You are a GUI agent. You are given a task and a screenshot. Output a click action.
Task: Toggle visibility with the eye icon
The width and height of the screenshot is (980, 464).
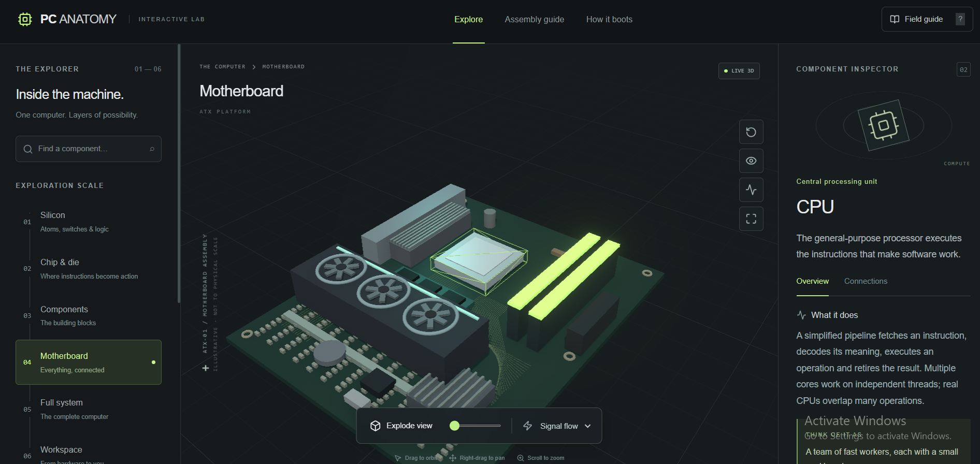(751, 161)
